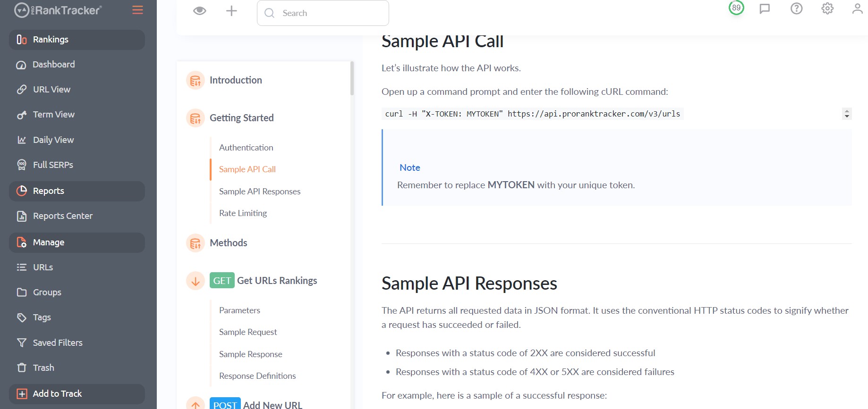The height and width of the screenshot is (409, 868).
Task: Click the plus add icon in top bar
Action: 231,11
